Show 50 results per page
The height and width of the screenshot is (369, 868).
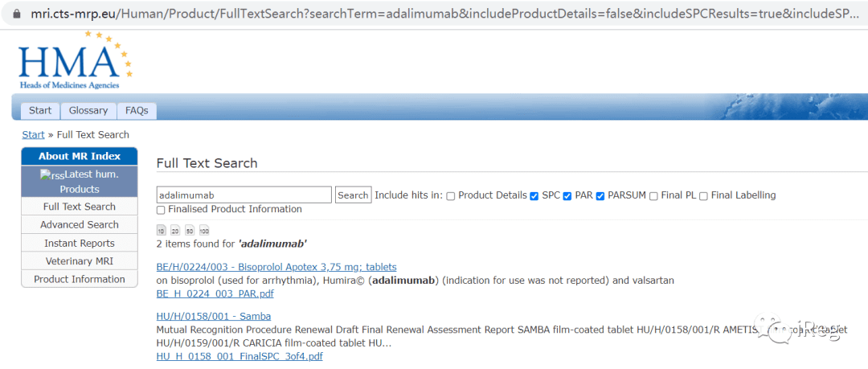pos(190,231)
